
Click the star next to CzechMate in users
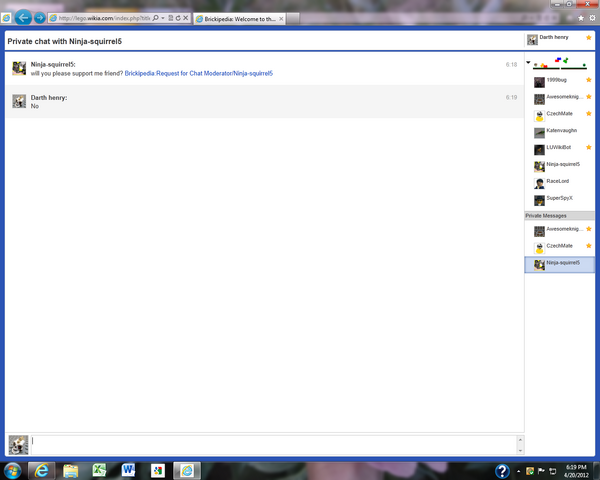tap(589, 113)
